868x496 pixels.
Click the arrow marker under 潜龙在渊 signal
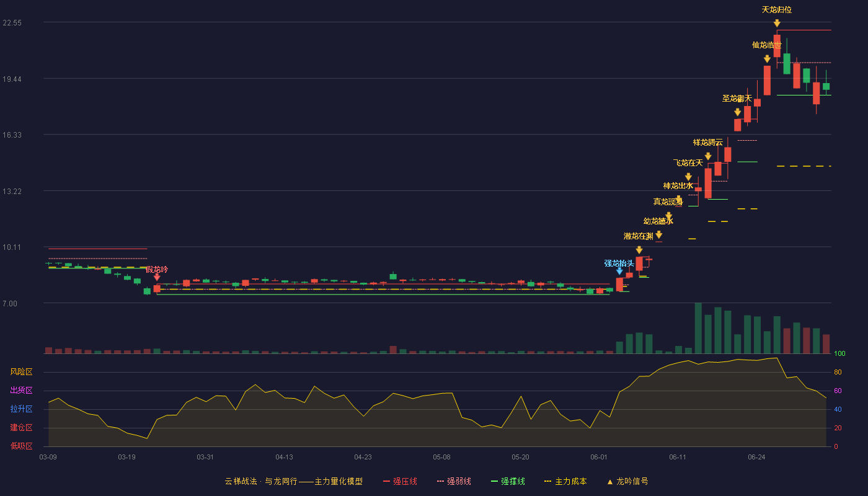click(639, 250)
